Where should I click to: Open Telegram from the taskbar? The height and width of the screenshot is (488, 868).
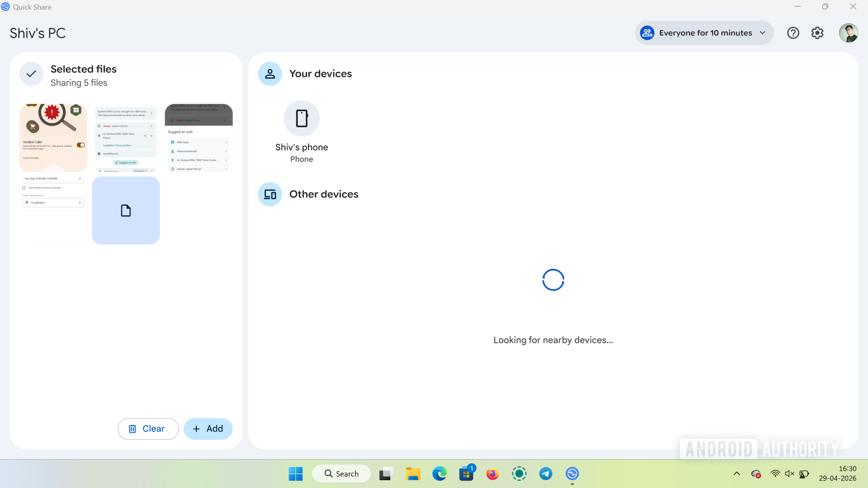click(546, 473)
